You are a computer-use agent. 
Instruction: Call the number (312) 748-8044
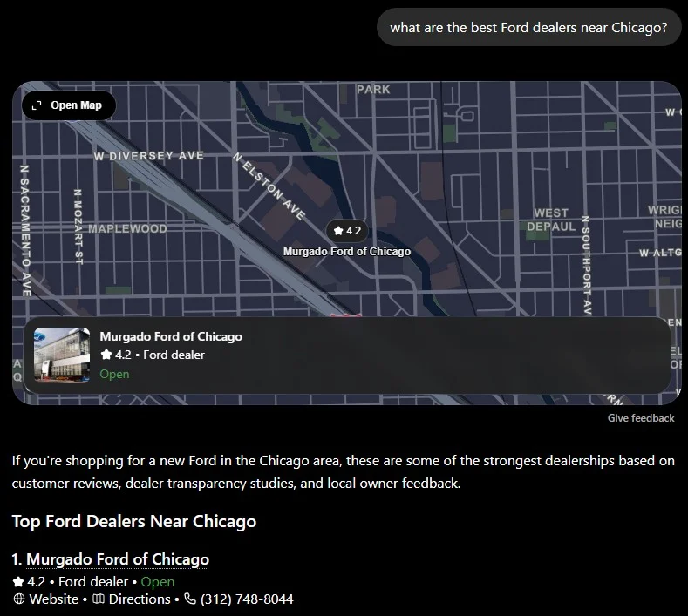tap(247, 599)
